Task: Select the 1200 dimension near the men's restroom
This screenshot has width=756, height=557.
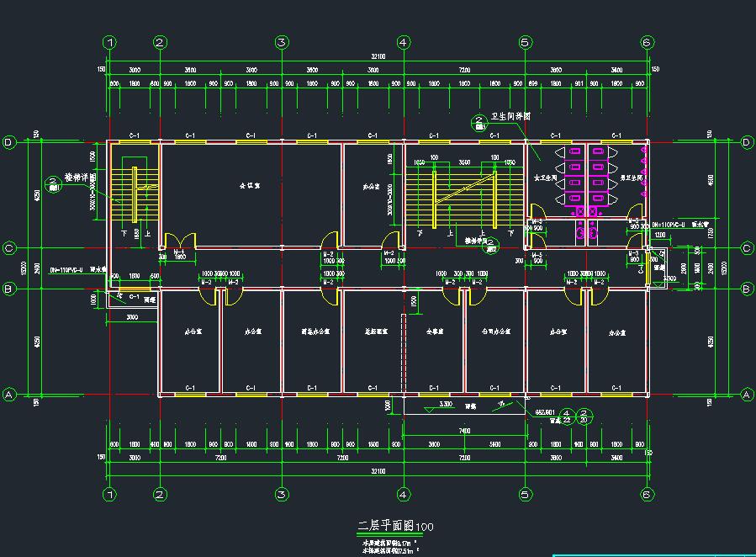Action: coord(660,235)
